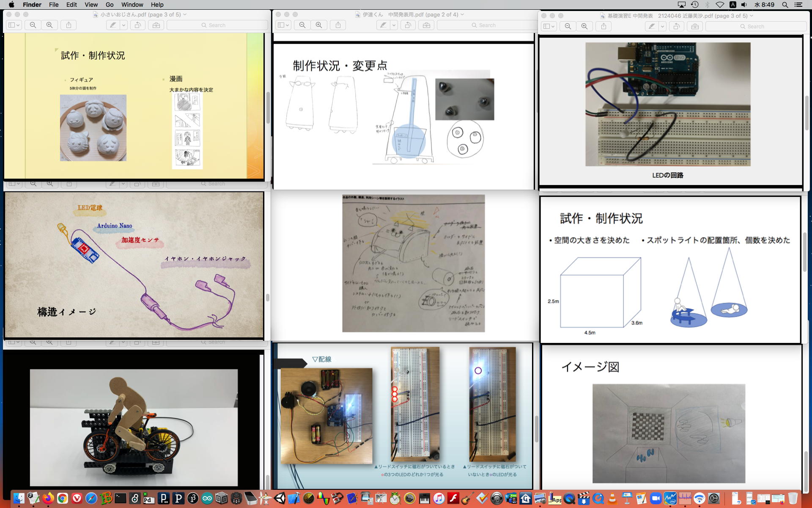Toggle highlight pen in 近藤美沙 PDF window
Screen dimensions: 812x508
pos(652,26)
